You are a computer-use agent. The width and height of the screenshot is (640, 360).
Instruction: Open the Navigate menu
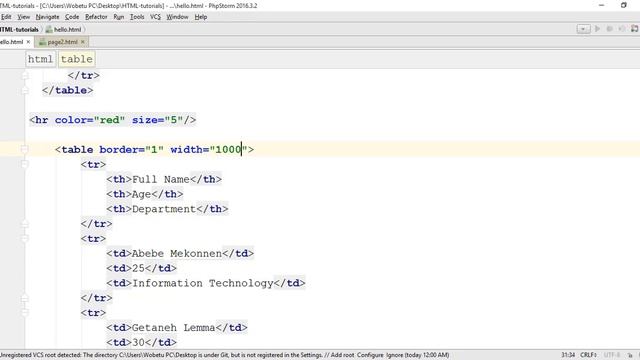tap(47, 17)
